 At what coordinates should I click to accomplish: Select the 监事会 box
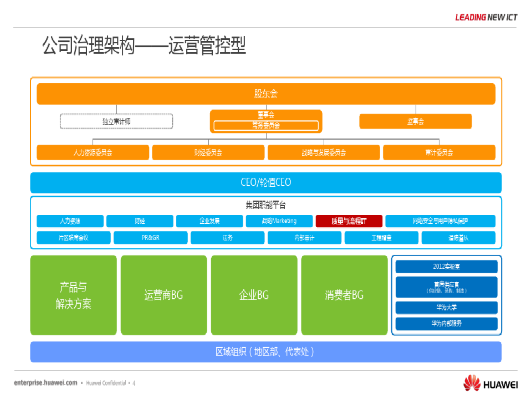(x=415, y=121)
